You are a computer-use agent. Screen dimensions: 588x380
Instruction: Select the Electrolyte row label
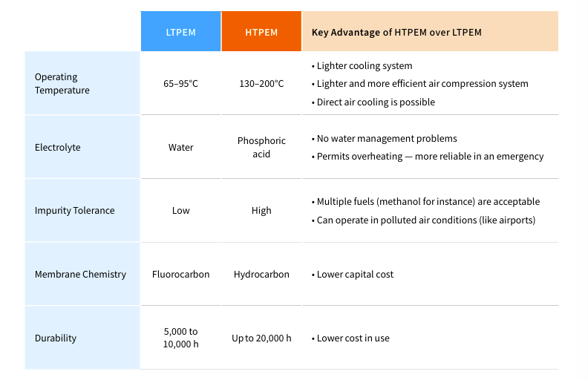click(x=58, y=147)
